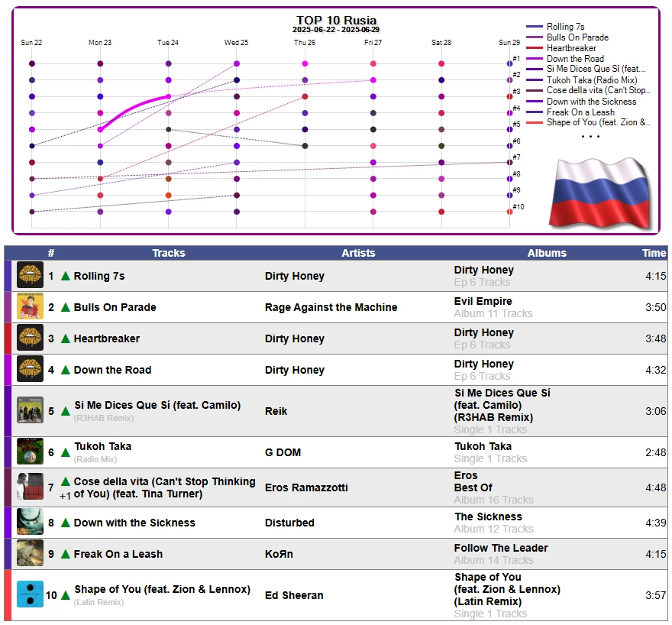Open artist Rage Against the Machine
The image size is (672, 625).
point(331,307)
